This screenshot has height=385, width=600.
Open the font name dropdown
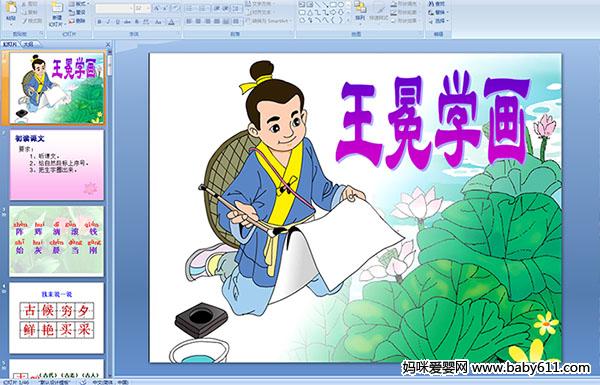tap(131, 8)
